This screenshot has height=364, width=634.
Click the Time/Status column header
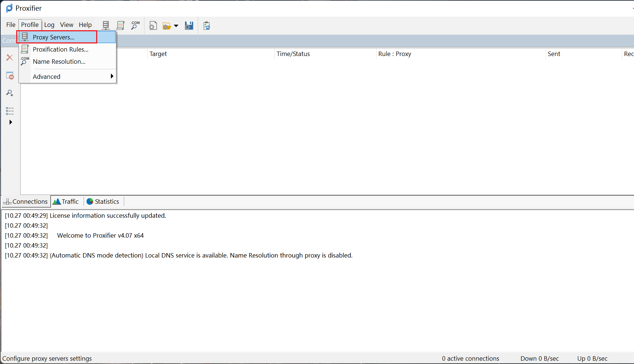click(x=325, y=54)
